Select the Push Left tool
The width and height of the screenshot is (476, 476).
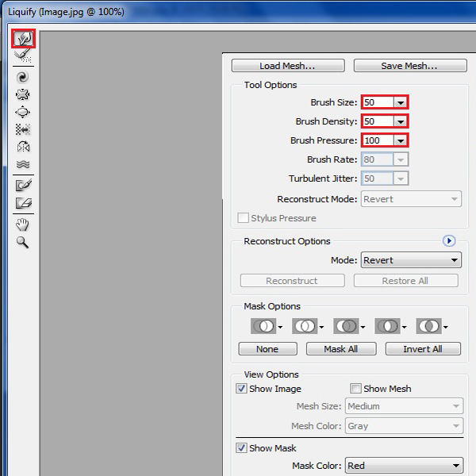pos(23,129)
